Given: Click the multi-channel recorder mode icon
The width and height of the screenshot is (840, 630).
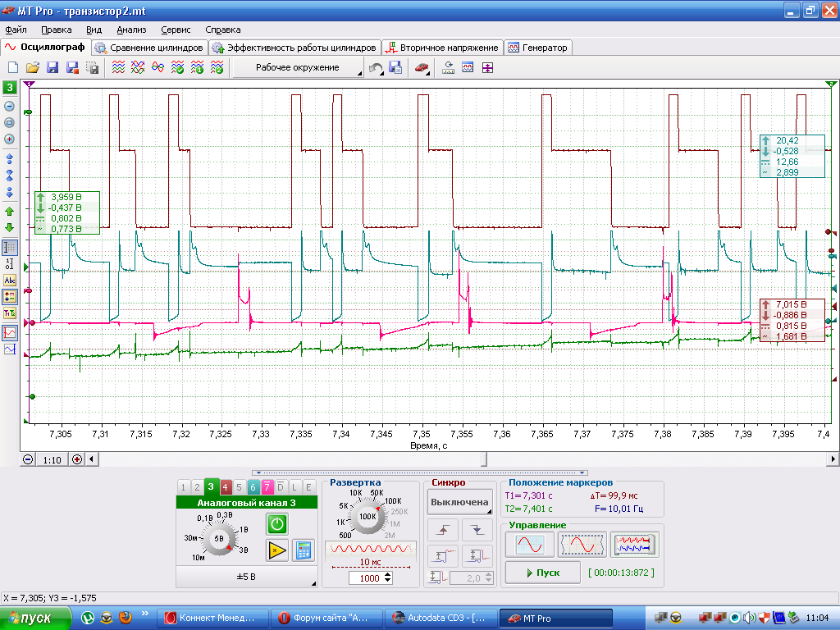Looking at the screenshot, I should [634, 545].
